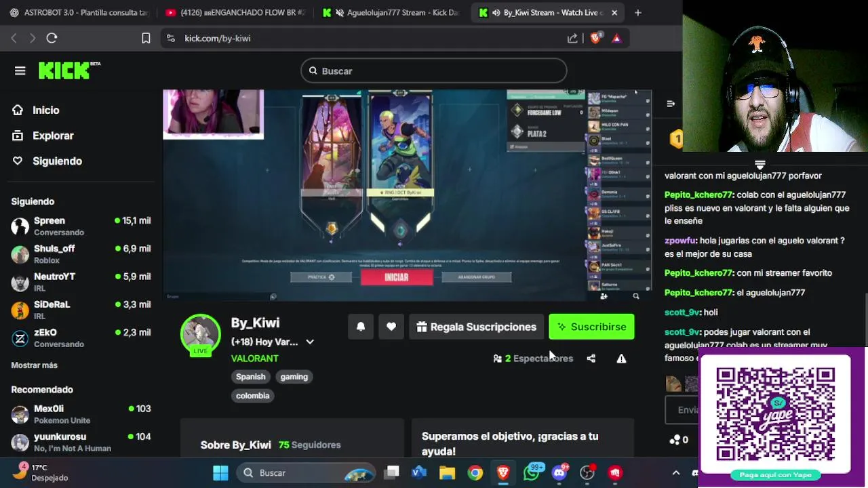Switch to the Aguelolujan777 Stream tab
The image size is (868, 488).
coord(392,12)
